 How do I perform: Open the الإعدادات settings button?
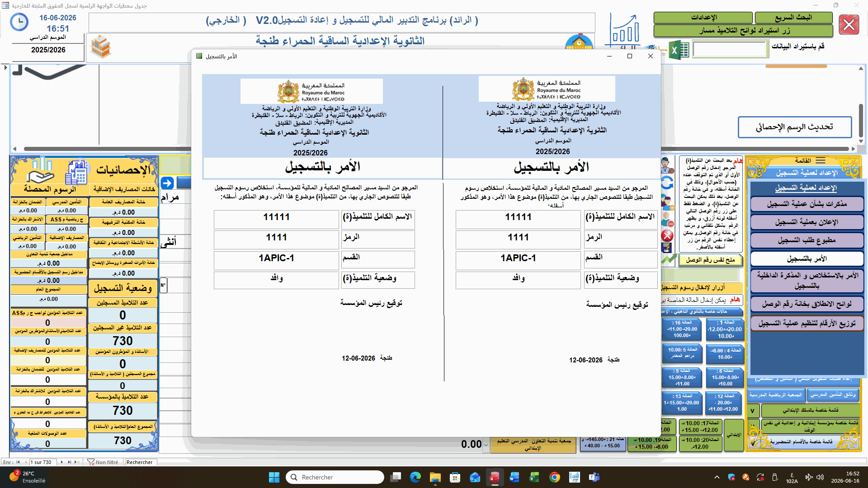click(703, 18)
